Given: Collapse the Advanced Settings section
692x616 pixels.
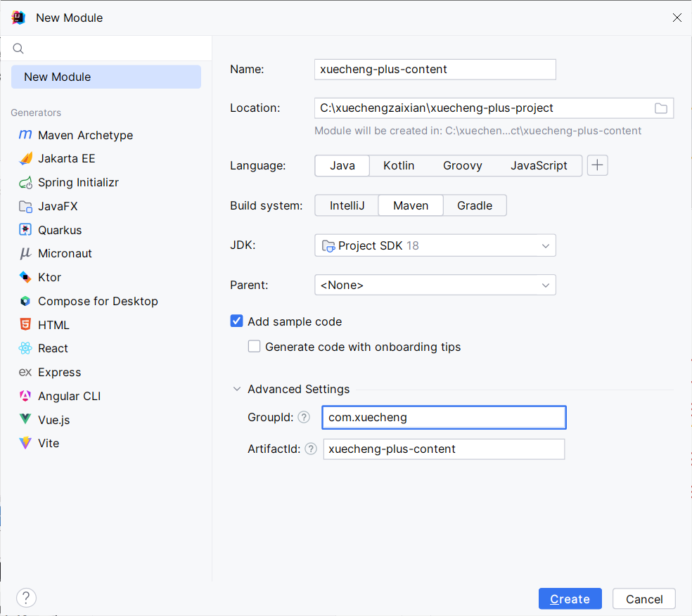Looking at the screenshot, I should click(x=237, y=389).
